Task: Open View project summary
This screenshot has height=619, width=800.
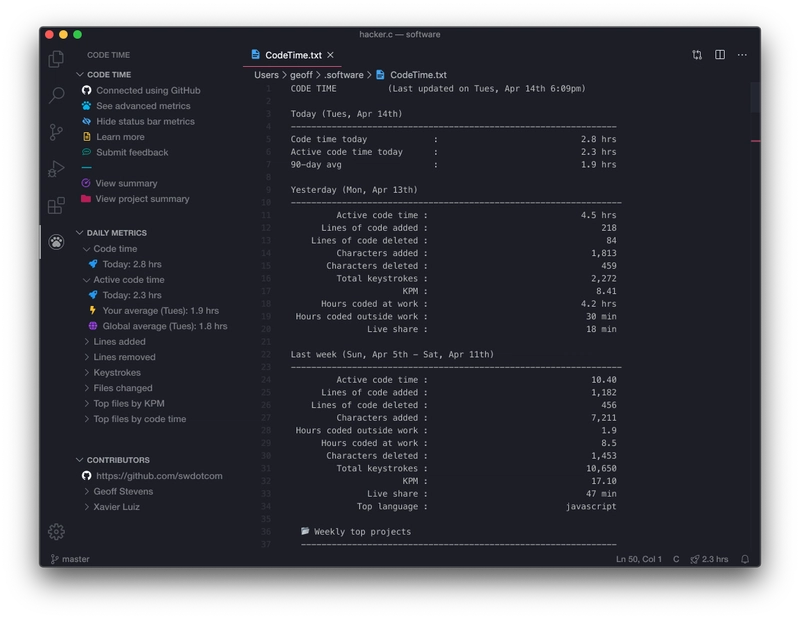Action: [x=142, y=199]
